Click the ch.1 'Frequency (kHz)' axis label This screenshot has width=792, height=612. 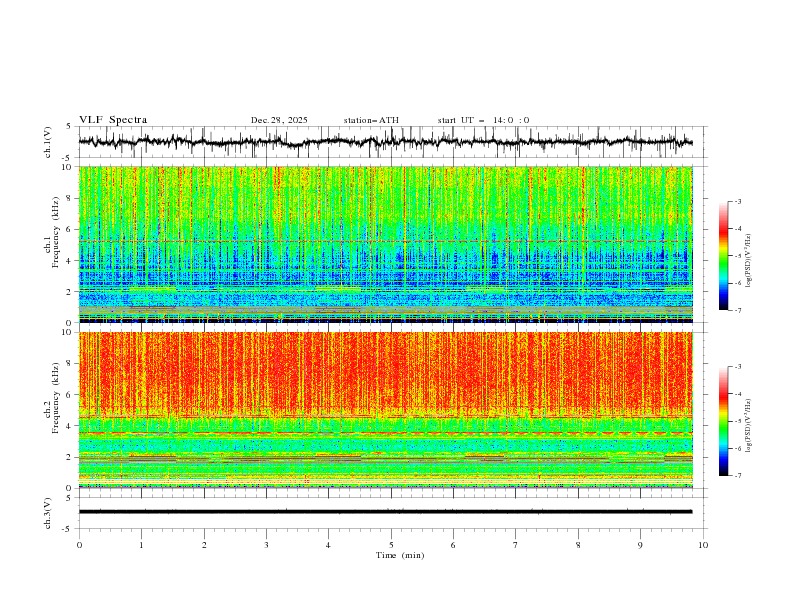point(56,230)
